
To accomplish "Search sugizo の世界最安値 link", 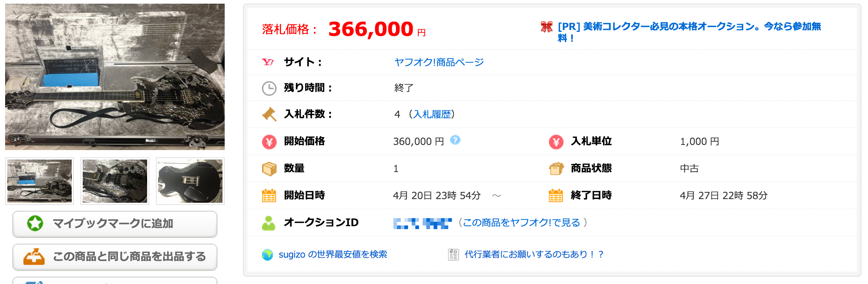I will (333, 254).
